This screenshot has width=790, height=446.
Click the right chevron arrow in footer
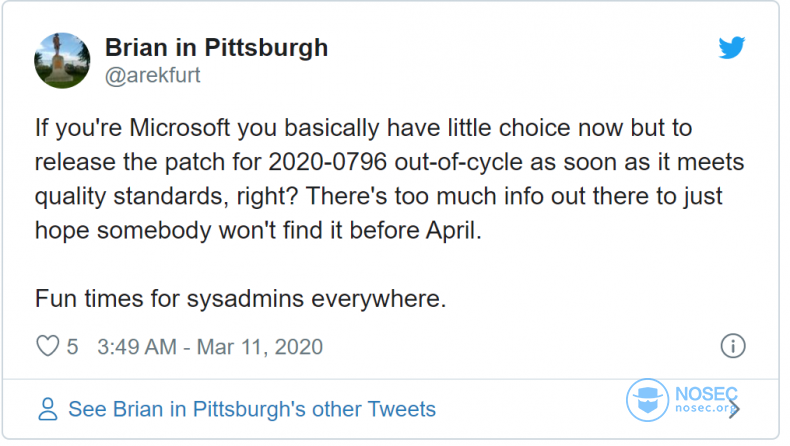point(735,409)
